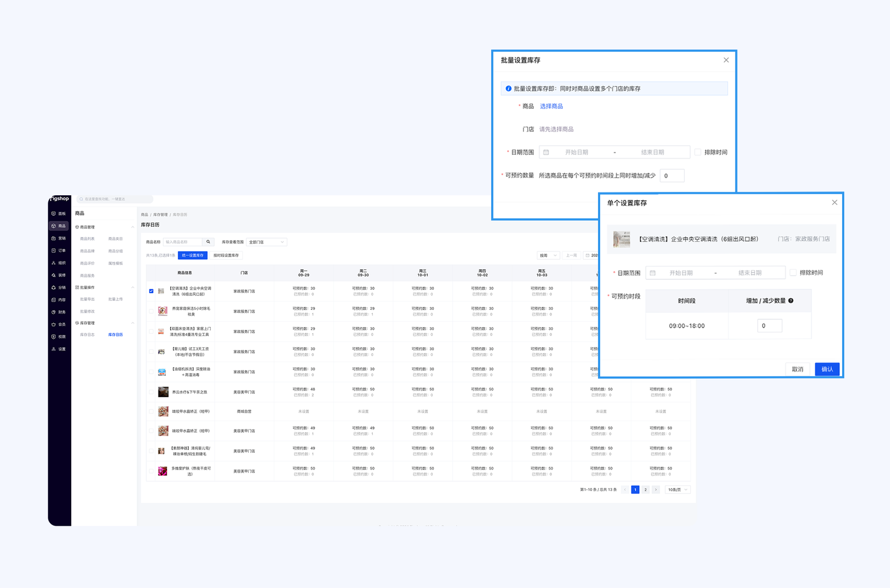Click the 选择商品 link
This screenshot has height=588, width=890.
pos(551,106)
